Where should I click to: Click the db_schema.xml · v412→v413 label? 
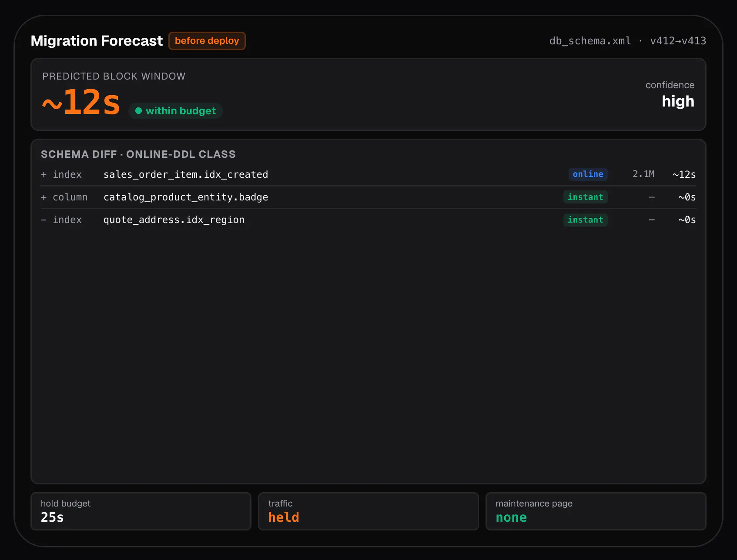click(627, 41)
